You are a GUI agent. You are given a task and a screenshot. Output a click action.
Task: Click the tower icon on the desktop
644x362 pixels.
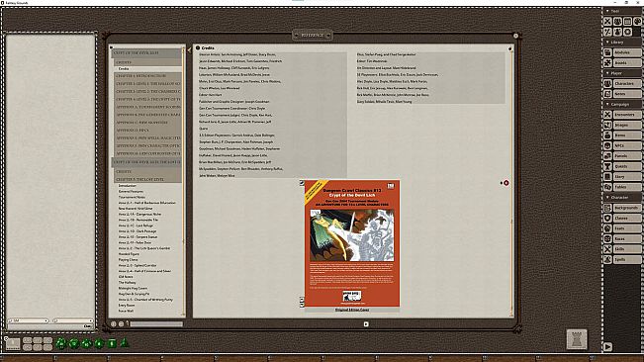tap(577, 339)
